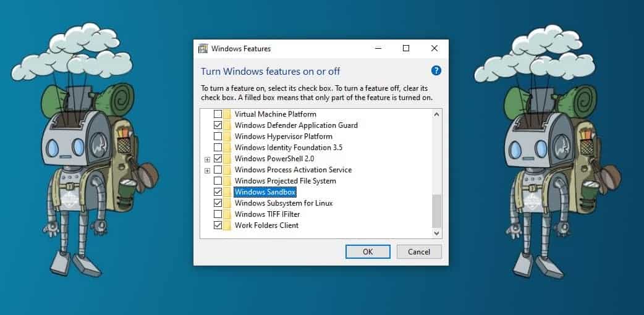Uncheck Windows Defender Application Guard

pyautogui.click(x=218, y=125)
